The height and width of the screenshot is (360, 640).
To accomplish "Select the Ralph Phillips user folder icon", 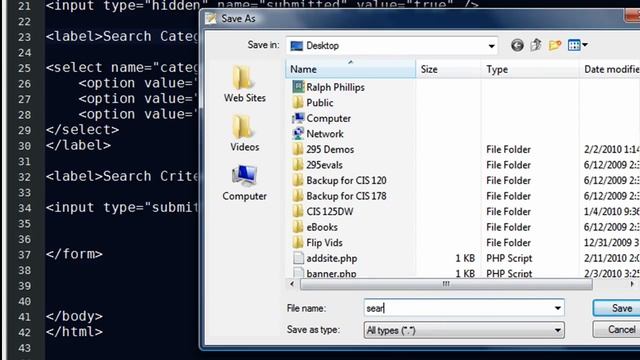I will [298, 87].
